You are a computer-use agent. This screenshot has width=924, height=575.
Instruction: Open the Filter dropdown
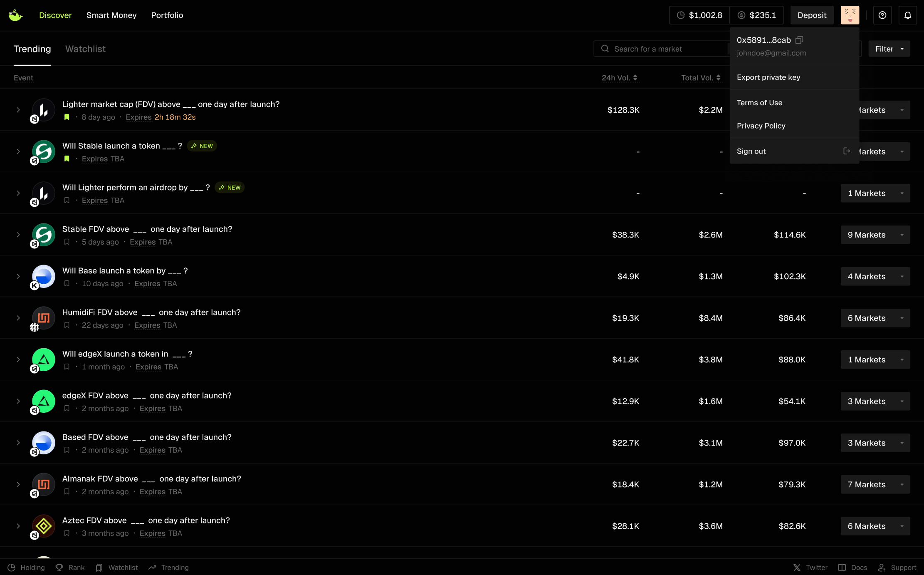(x=889, y=49)
